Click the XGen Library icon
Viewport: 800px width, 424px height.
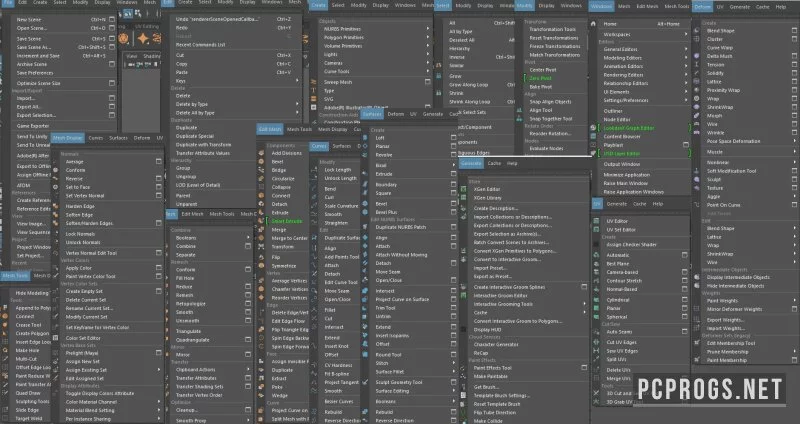(463, 198)
